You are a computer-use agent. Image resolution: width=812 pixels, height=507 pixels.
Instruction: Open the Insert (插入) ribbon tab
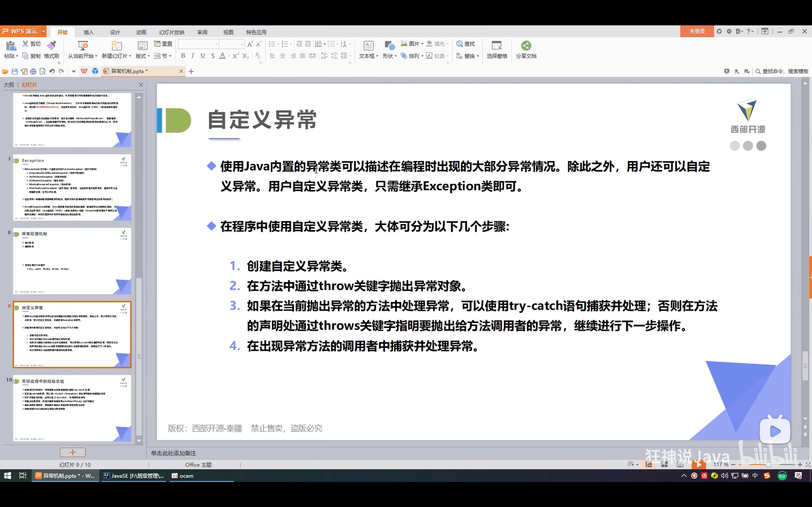point(89,32)
